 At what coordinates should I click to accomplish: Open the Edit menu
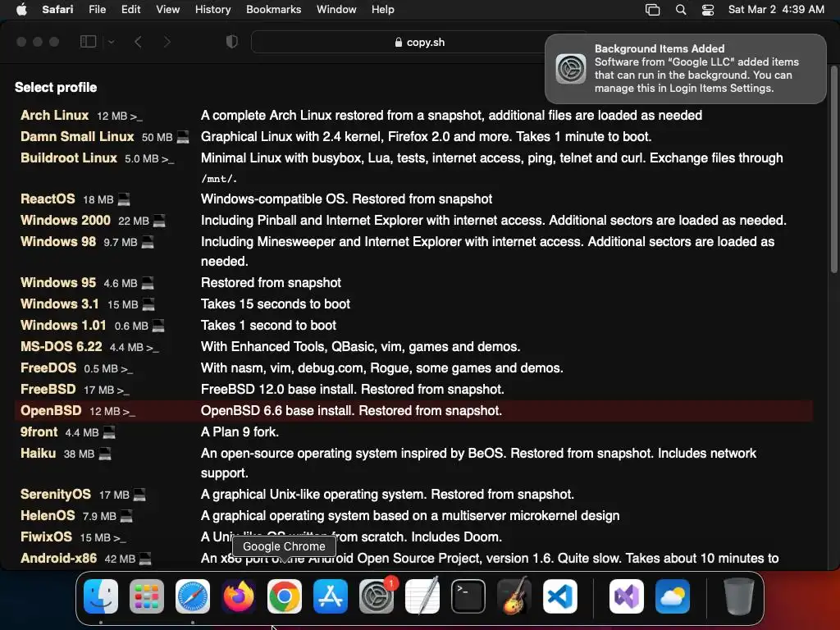click(x=130, y=9)
